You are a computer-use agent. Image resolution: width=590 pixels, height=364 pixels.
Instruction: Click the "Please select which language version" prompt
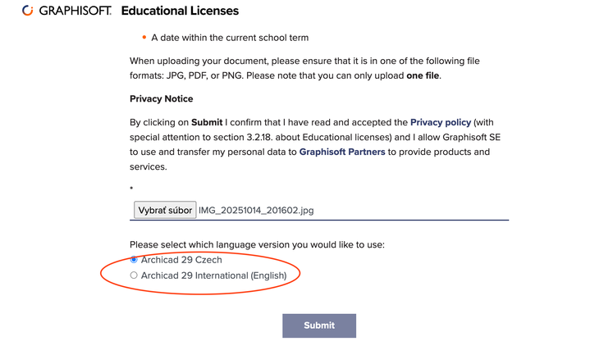point(257,244)
